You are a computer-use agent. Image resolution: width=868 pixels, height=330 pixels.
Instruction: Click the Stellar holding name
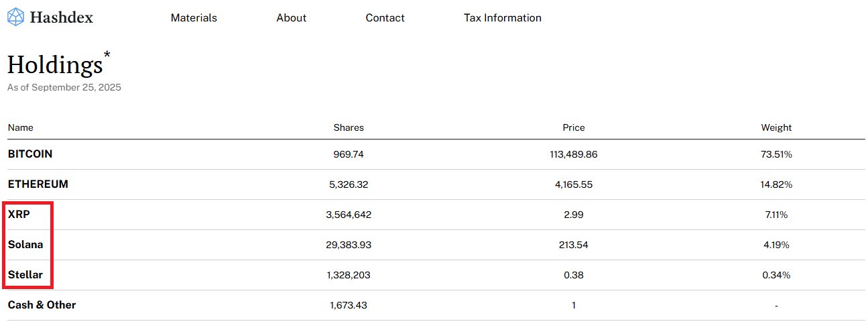25,275
